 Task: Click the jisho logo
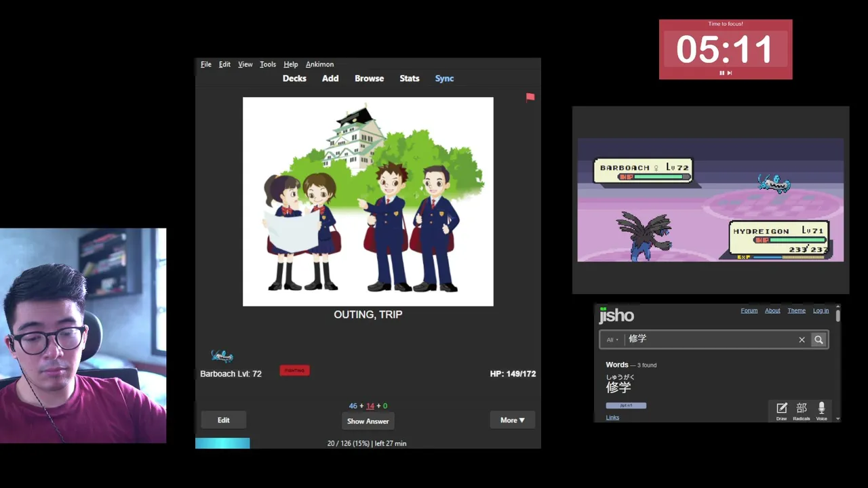(616, 315)
